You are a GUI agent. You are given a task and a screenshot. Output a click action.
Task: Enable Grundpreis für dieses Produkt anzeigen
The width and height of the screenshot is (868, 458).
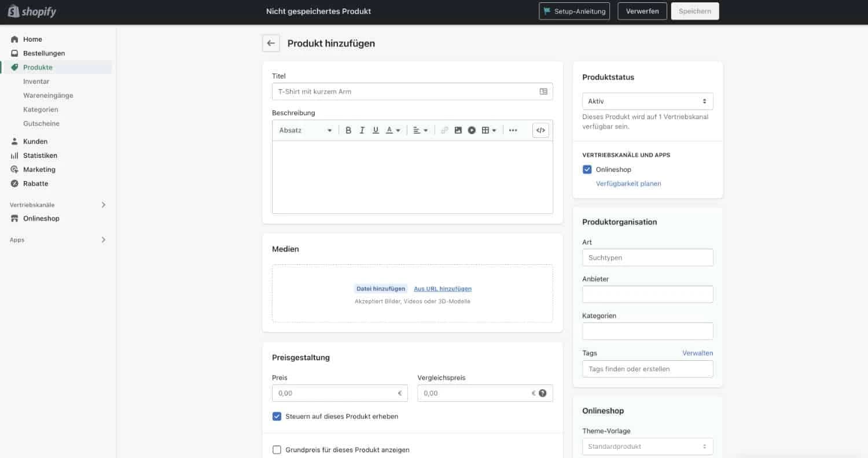coord(277,449)
